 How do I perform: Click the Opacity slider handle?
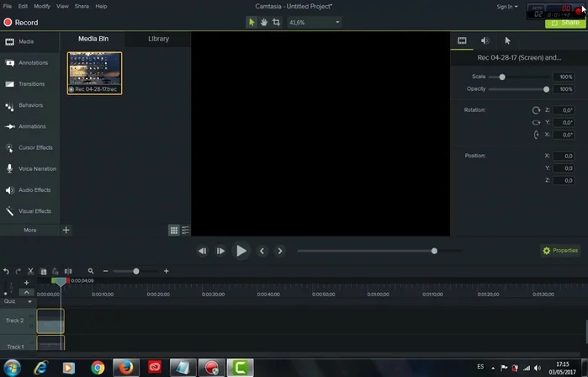click(547, 89)
